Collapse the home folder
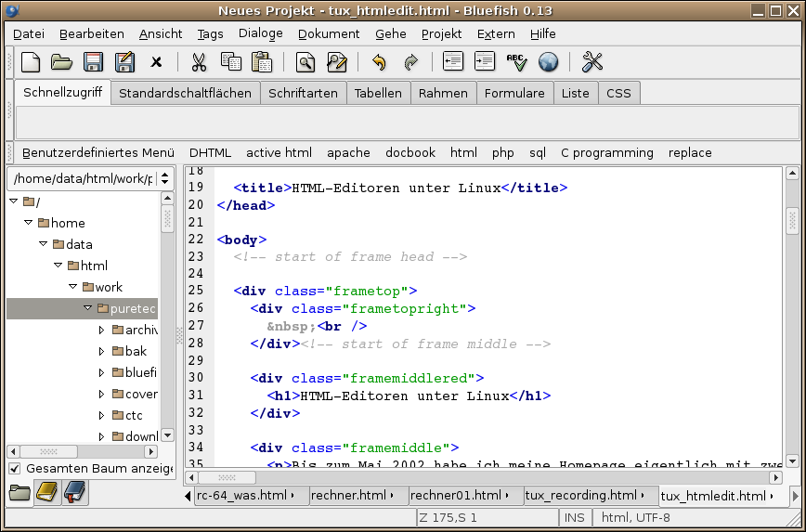This screenshot has height=532, width=806. [x=28, y=223]
